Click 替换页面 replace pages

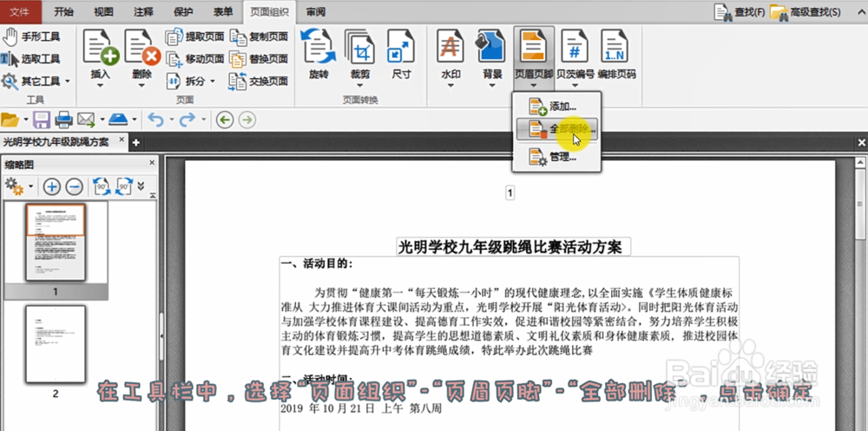point(259,59)
